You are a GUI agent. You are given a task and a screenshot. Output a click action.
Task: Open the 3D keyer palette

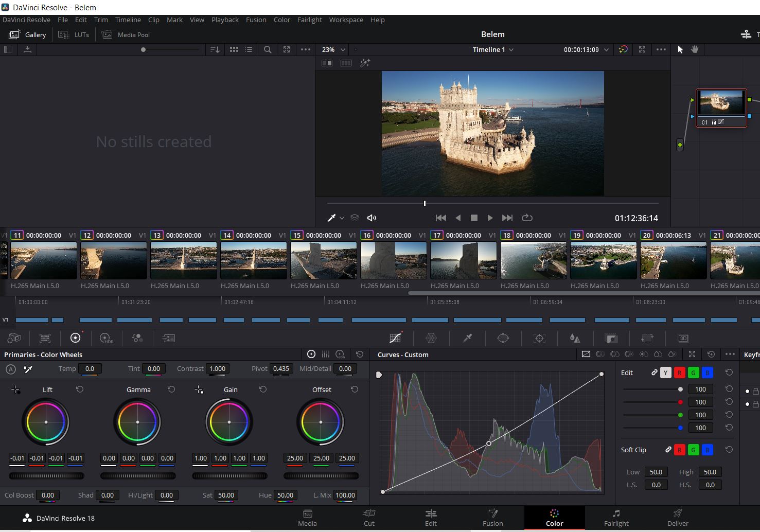[683, 338]
